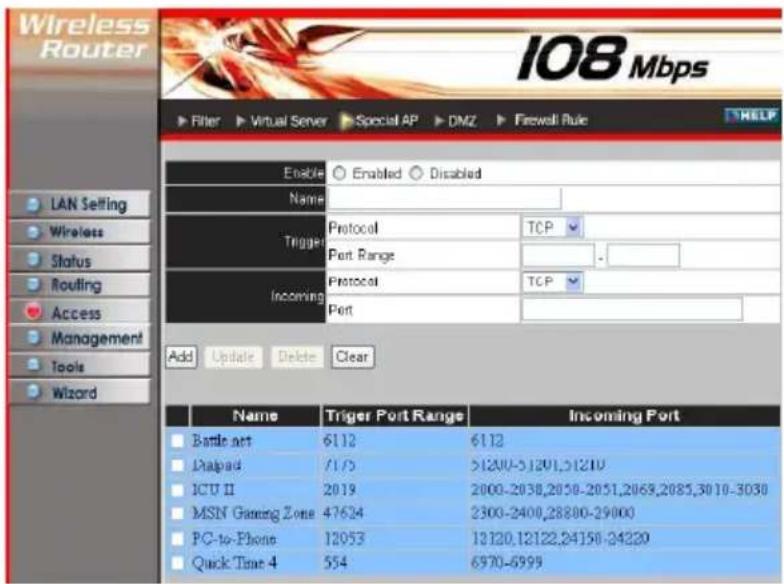Open the Routing sidebar menu
The height and width of the screenshot is (584, 784).
coord(80,285)
